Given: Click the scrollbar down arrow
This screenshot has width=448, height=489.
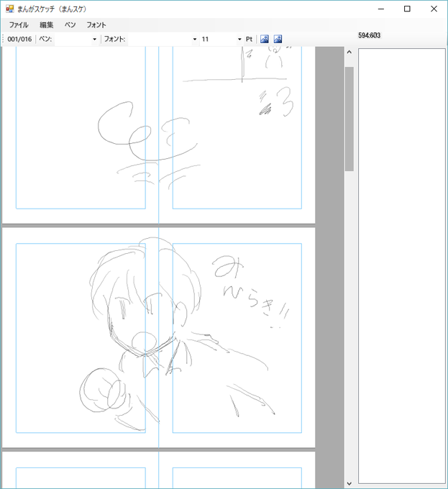Looking at the screenshot, I should tap(349, 483).
